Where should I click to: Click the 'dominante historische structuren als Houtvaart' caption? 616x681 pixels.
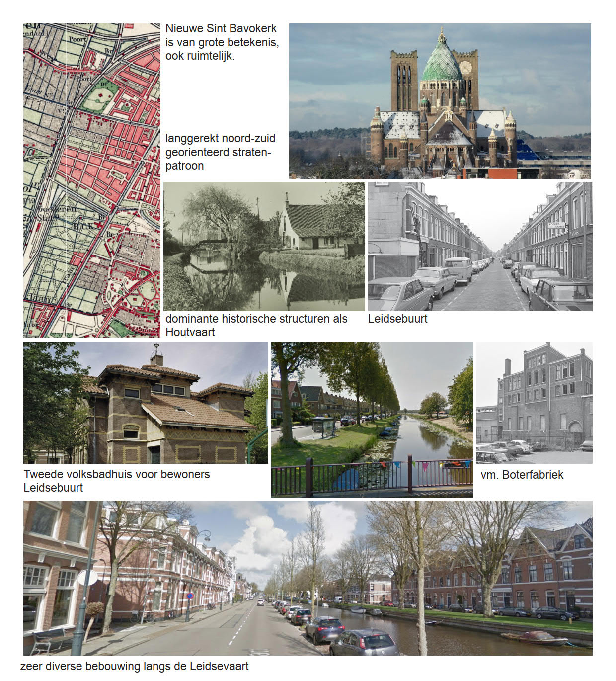tap(256, 325)
